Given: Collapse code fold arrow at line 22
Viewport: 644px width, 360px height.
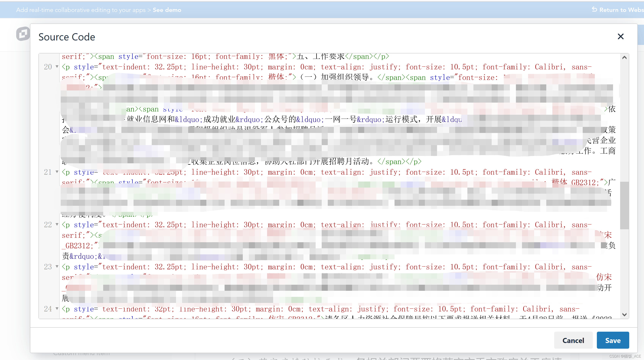Looking at the screenshot, I should [x=57, y=224].
